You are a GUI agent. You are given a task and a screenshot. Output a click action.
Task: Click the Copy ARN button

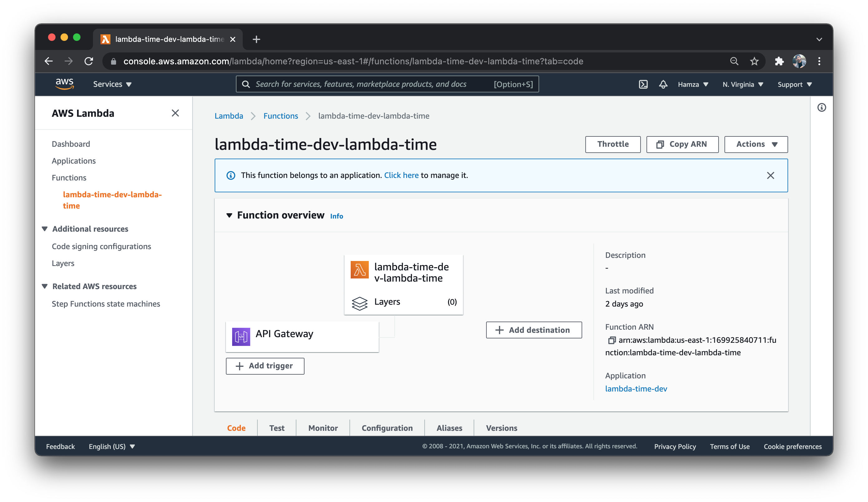682,144
